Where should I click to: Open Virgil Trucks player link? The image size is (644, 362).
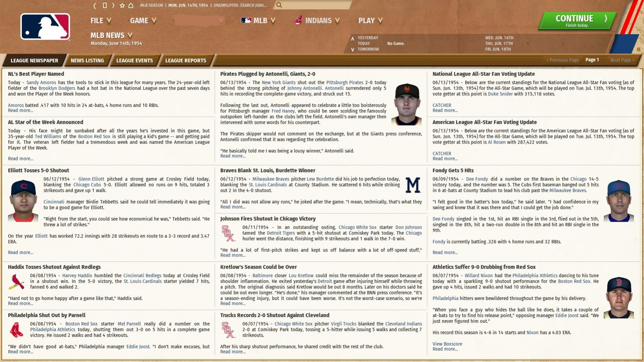[x=343, y=324]
